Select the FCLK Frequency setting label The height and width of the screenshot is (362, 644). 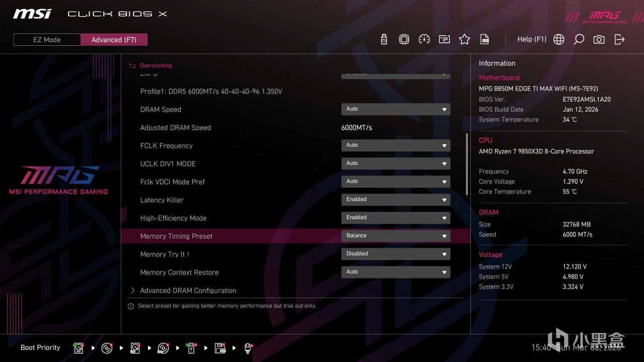[x=167, y=146]
